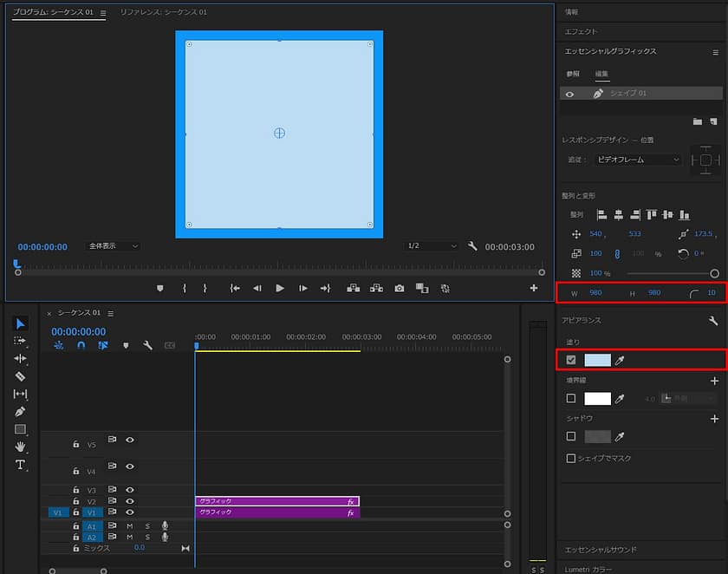Image resolution: width=728 pixels, height=574 pixels.
Task: Uncheck the 塗り fill checkbox
Action: click(570, 360)
